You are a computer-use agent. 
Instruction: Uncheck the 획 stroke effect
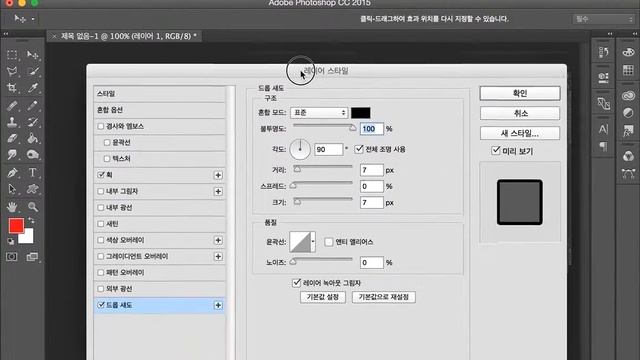(x=101, y=175)
